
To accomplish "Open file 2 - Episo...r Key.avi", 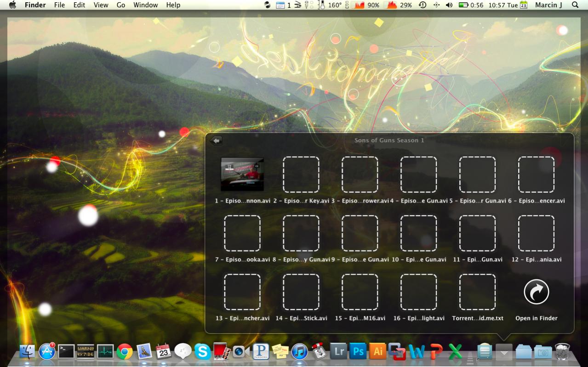I will 301,174.
